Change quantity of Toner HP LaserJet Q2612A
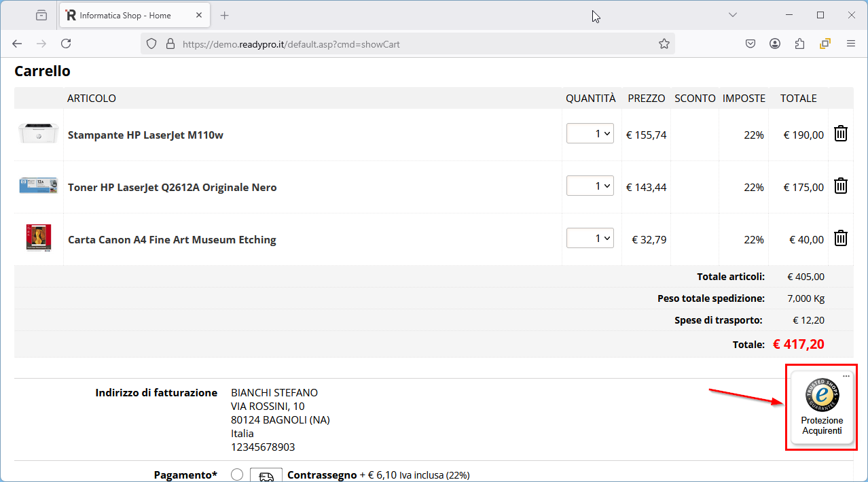This screenshot has height=482, width=868. click(x=590, y=186)
